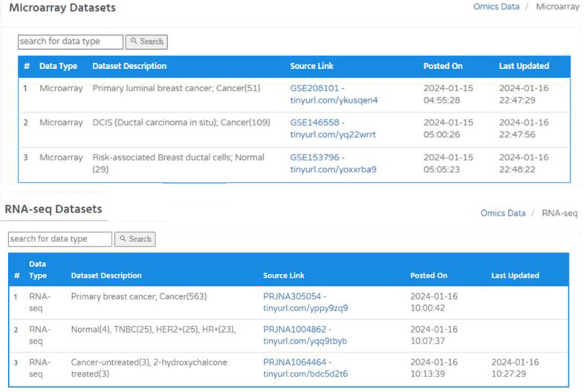Click Posted On header in Microarray table

pyautogui.click(x=443, y=66)
